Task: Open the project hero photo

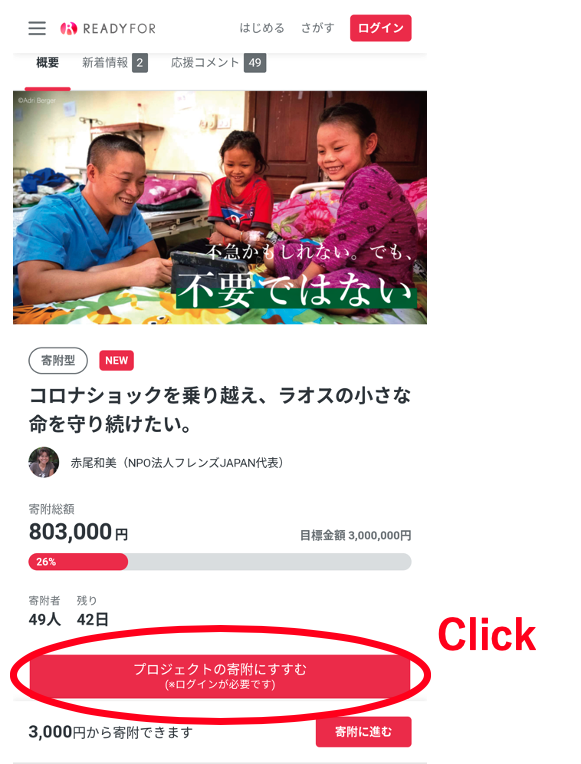Action: point(220,207)
